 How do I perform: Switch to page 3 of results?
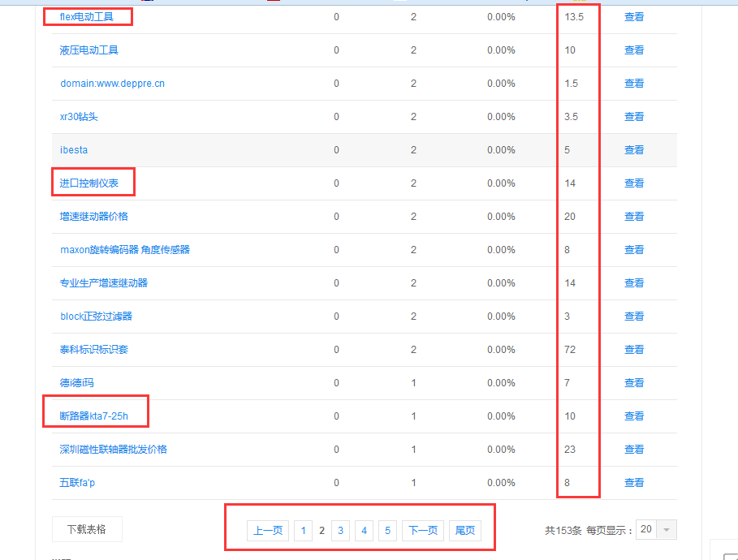[x=340, y=531]
